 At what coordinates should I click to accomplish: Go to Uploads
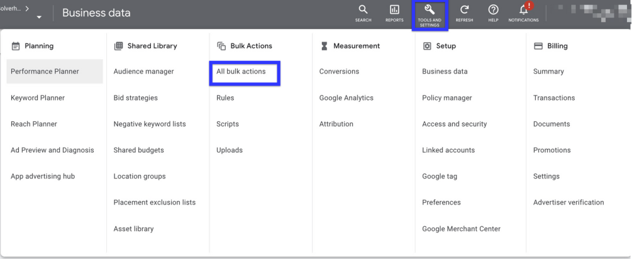click(x=230, y=150)
